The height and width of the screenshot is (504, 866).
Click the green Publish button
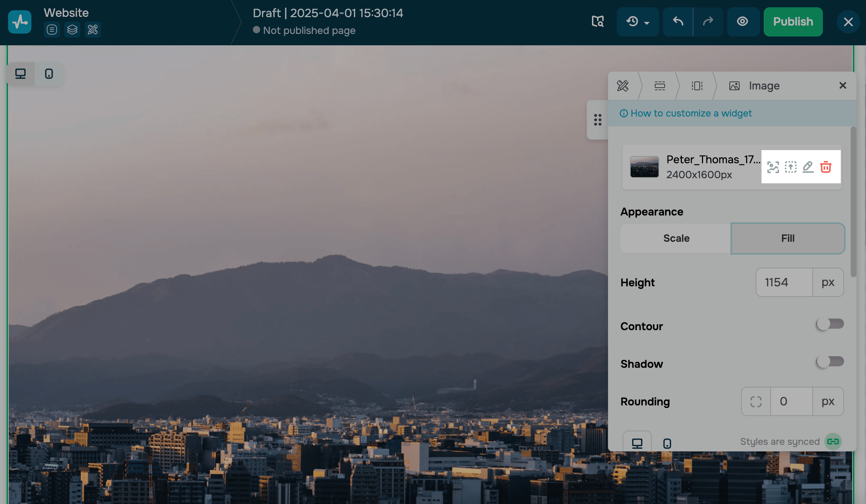(793, 22)
